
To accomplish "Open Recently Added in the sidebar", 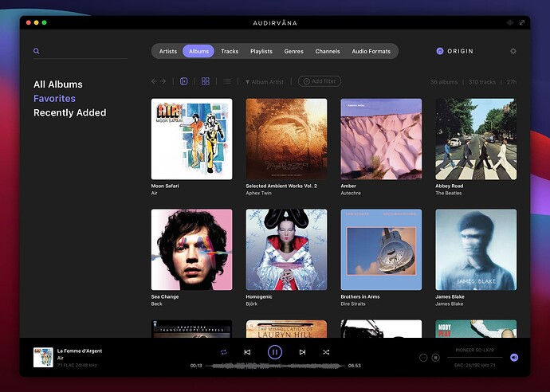I will 70,112.
